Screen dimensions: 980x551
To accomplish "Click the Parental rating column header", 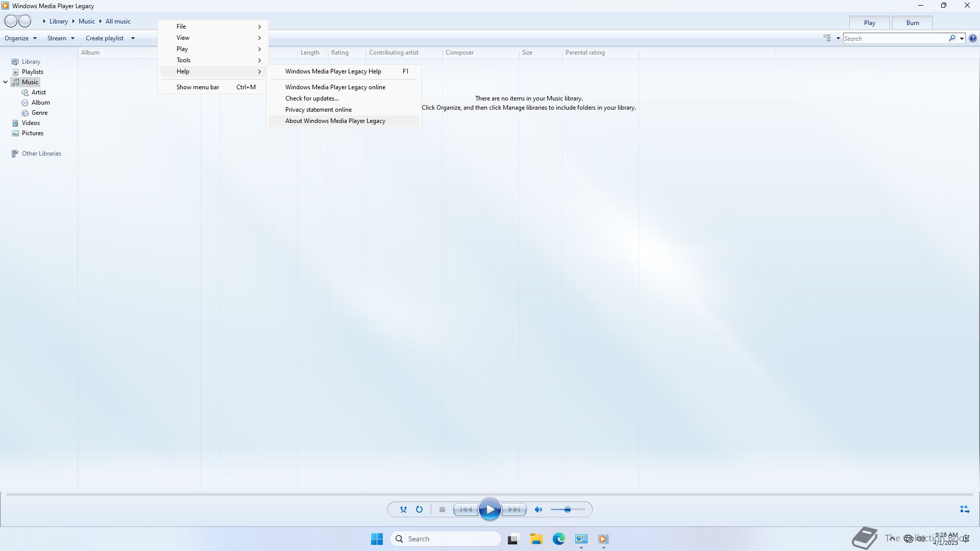I will [x=600, y=53].
